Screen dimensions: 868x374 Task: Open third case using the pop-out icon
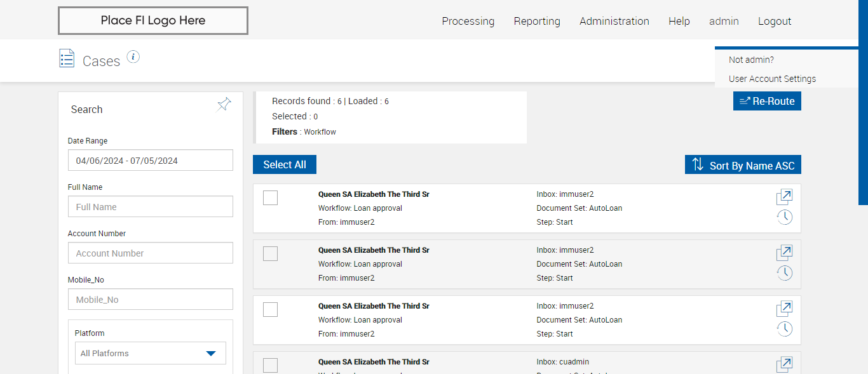click(784, 309)
